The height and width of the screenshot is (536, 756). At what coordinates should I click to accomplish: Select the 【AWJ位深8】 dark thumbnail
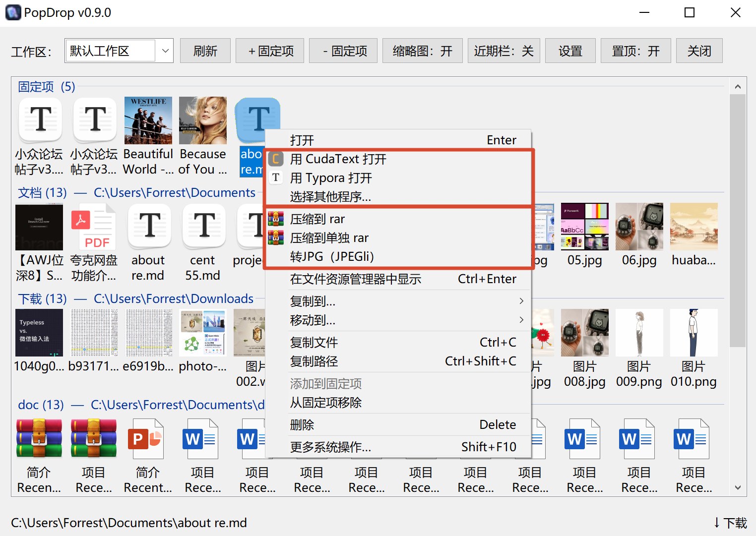(39, 227)
